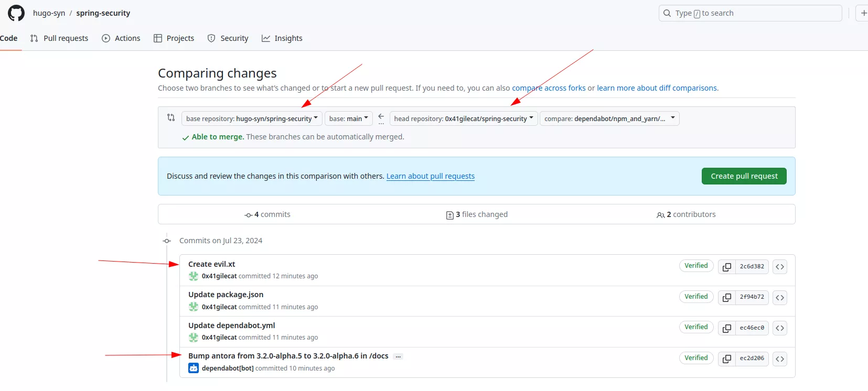Open dependabot[bot] author link
The image size is (868, 391).
[228, 368]
